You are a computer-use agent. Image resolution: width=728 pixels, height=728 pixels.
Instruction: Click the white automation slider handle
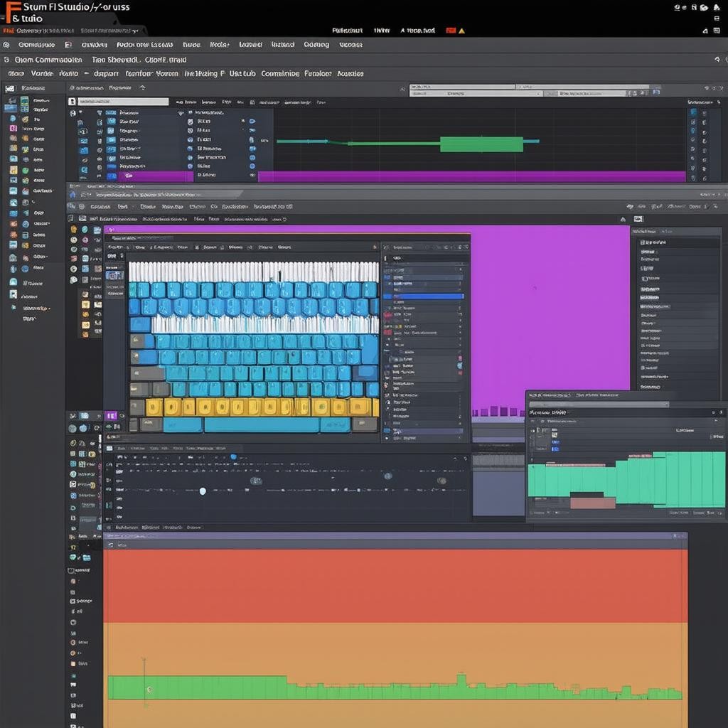pyautogui.click(x=203, y=491)
